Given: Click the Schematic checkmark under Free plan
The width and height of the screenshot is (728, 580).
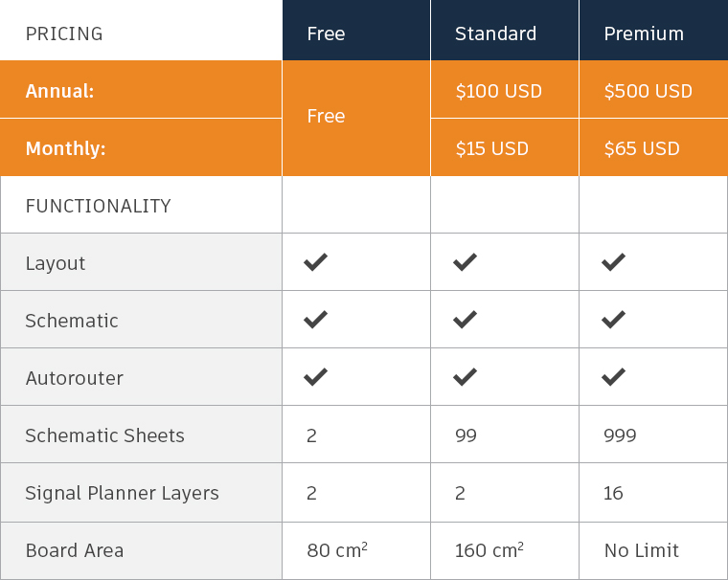Looking at the screenshot, I should coord(315,320).
